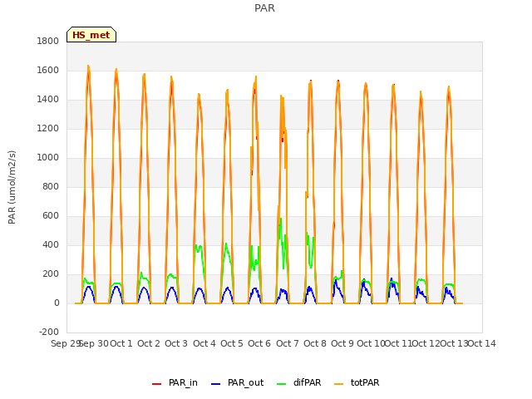Screen dimensions: 532x399
Task: Toggle PAR_in series in legend
Action: click(x=175, y=382)
